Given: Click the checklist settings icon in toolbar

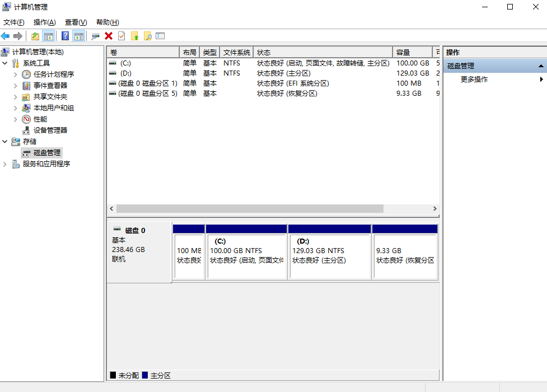Looking at the screenshot, I should (x=160, y=36).
